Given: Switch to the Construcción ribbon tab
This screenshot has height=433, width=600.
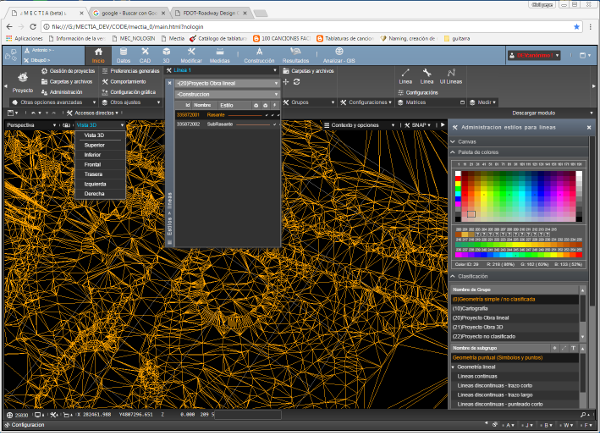Looking at the screenshot, I should (x=259, y=55).
